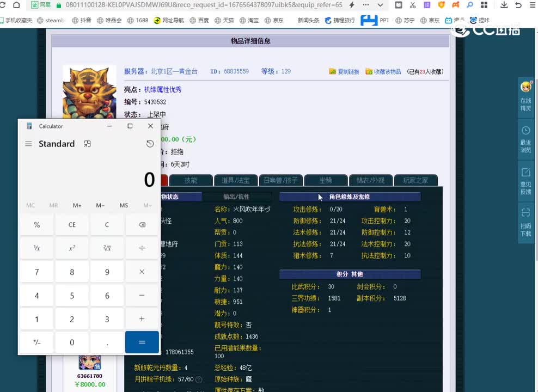This screenshot has width=538, height=392.
Task: Click the copy link icon beside 复制链接
Action: pyautogui.click(x=333, y=72)
